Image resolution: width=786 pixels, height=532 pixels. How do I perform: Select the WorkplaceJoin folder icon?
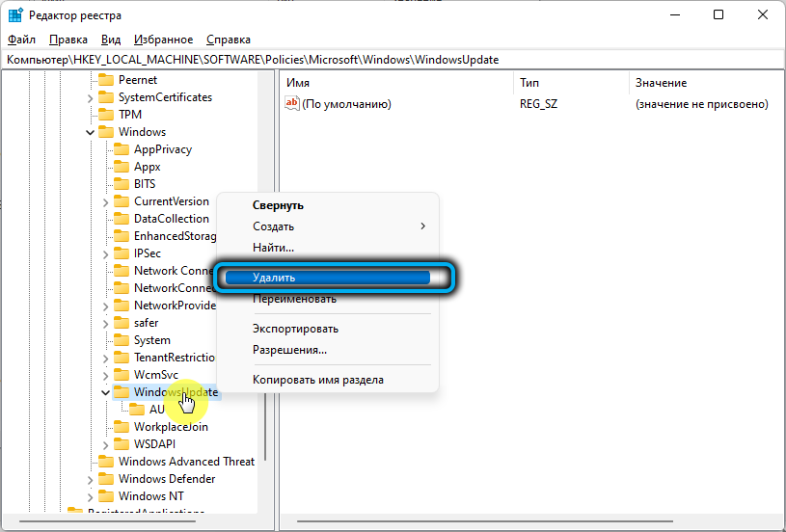121,427
